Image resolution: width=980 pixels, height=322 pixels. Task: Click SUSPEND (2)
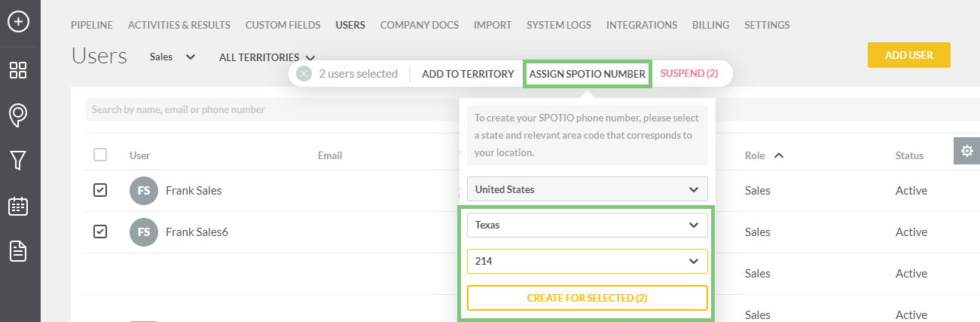coord(689,74)
